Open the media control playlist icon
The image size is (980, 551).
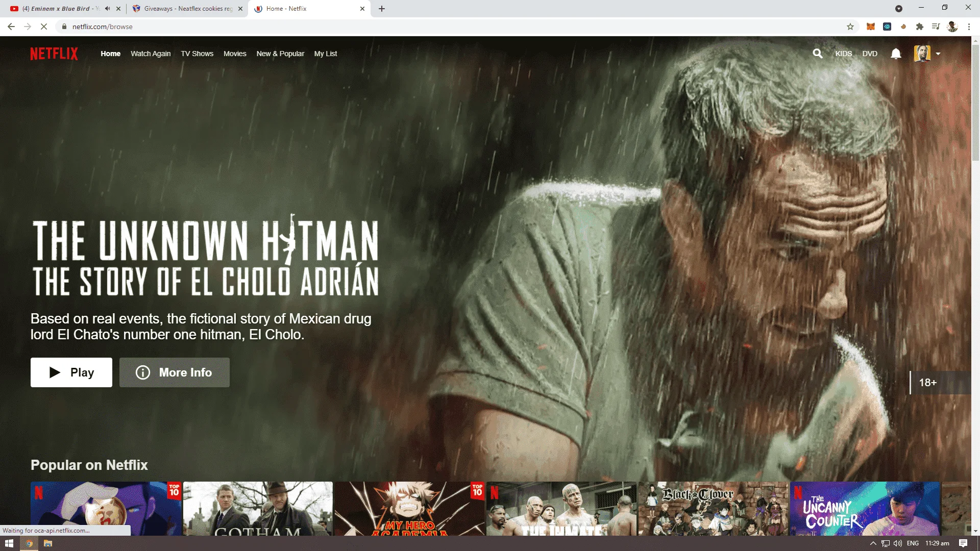point(936,27)
